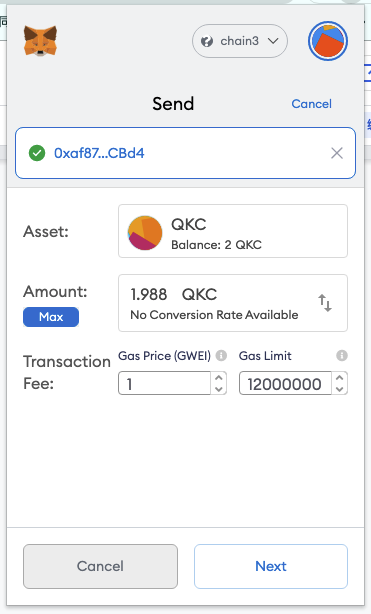Show Gas Price info tooltip icon
Viewport: 371px width, 614px height.
click(221, 356)
